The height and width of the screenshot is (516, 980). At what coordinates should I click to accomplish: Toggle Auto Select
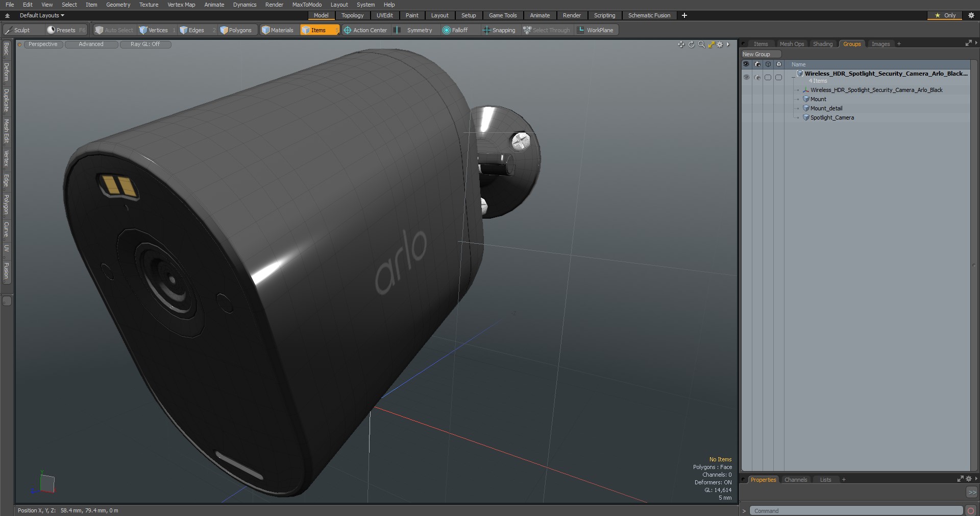(x=114, y=30)
